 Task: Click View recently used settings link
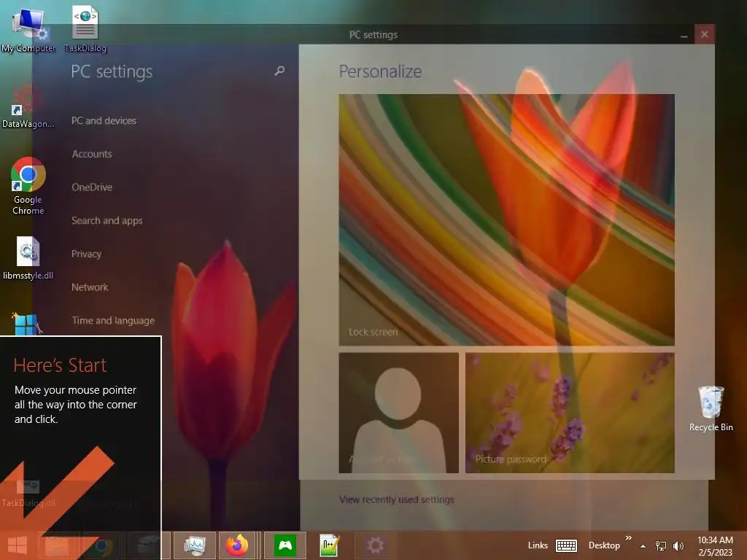pos(397,499)
